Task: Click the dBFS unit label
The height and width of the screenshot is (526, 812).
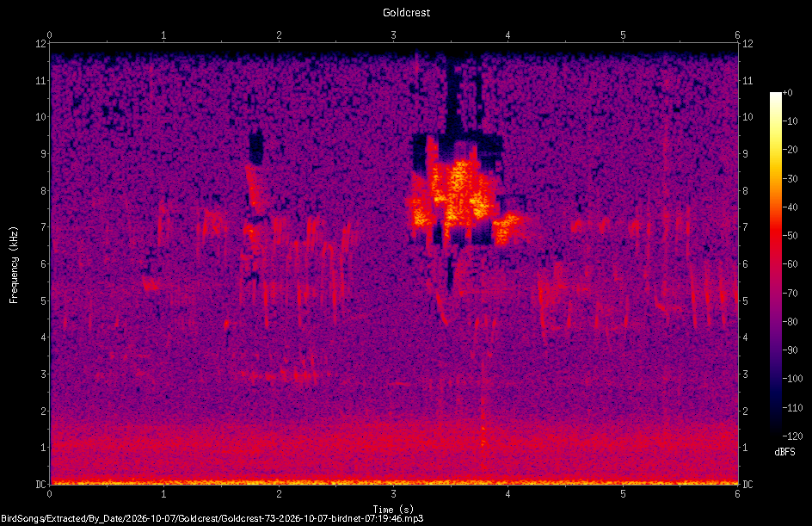Action: (x=784, y=452)
